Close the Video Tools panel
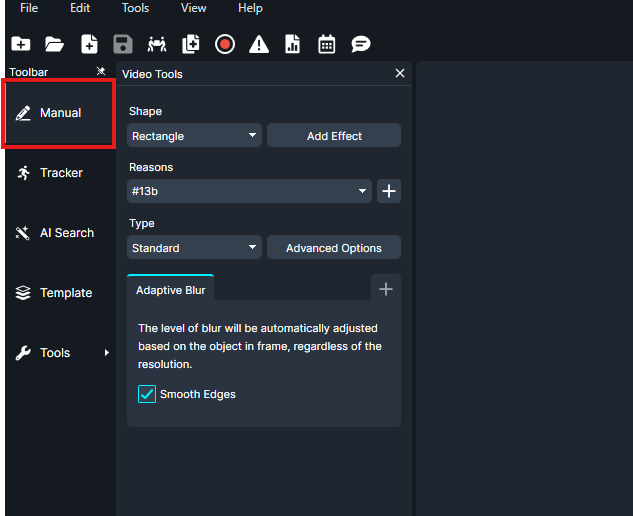Screen dimensions: 633x516 (400, 74)
